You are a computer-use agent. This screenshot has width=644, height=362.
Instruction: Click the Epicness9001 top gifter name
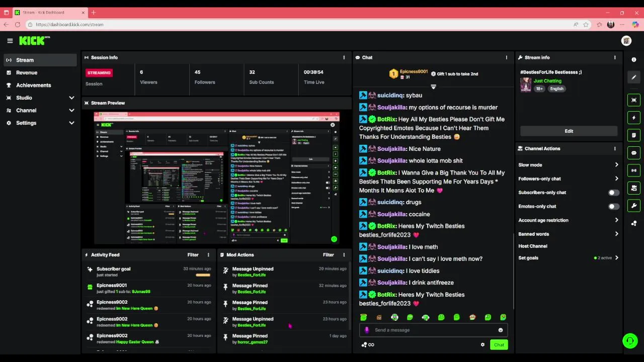[x=414, y=72]
